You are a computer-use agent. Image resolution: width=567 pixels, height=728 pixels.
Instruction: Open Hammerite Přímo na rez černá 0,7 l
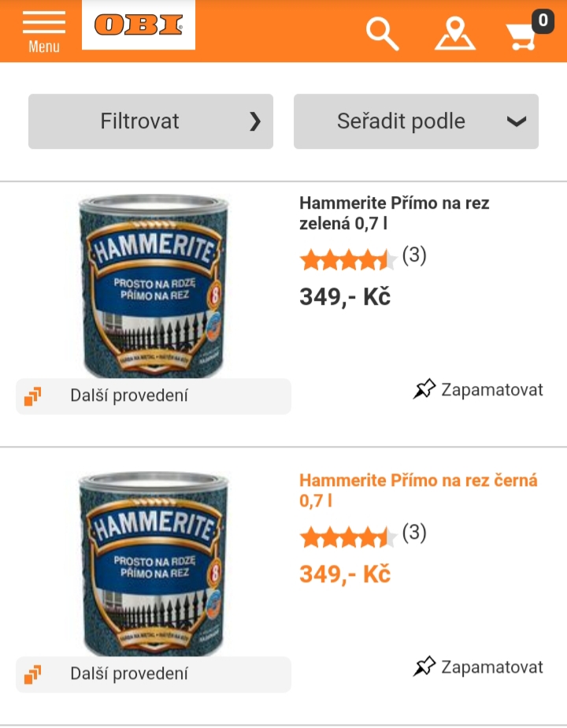pos(417,490)
